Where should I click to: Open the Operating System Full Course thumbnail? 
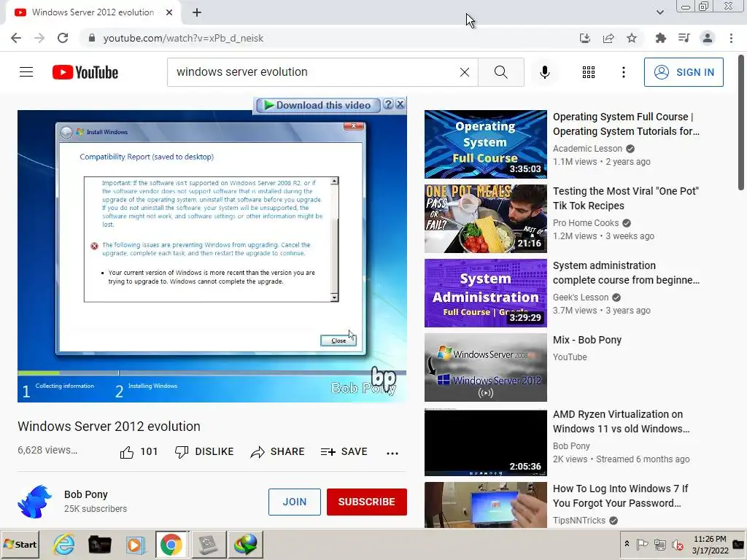(485, 144)
